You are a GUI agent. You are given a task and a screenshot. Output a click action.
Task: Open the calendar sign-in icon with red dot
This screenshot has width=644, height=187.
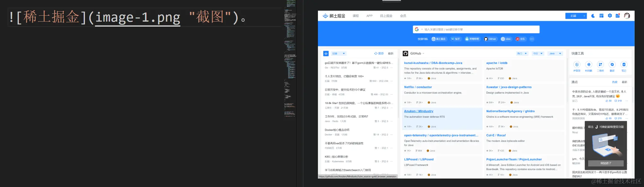(618, 16)
